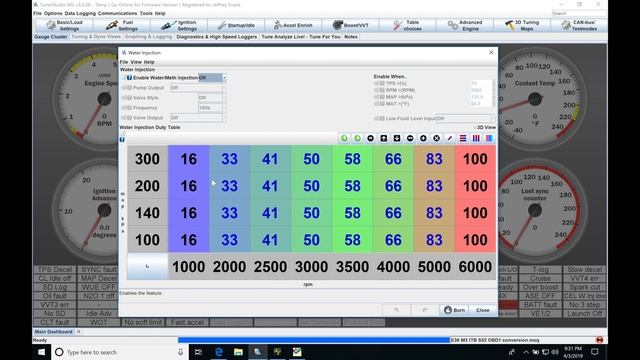The width and height of the screenshot is (640, 360).
Task: Open Basic/Load Settings toolbar button
Action: coord(64,25)
